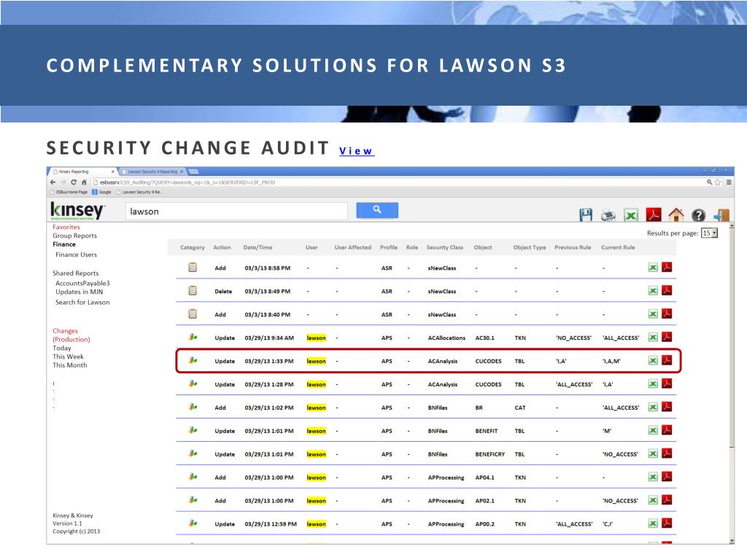Switch to the Kinsey Reporting tab
This screenshot has width=747, height=560.
click(82, 171)
